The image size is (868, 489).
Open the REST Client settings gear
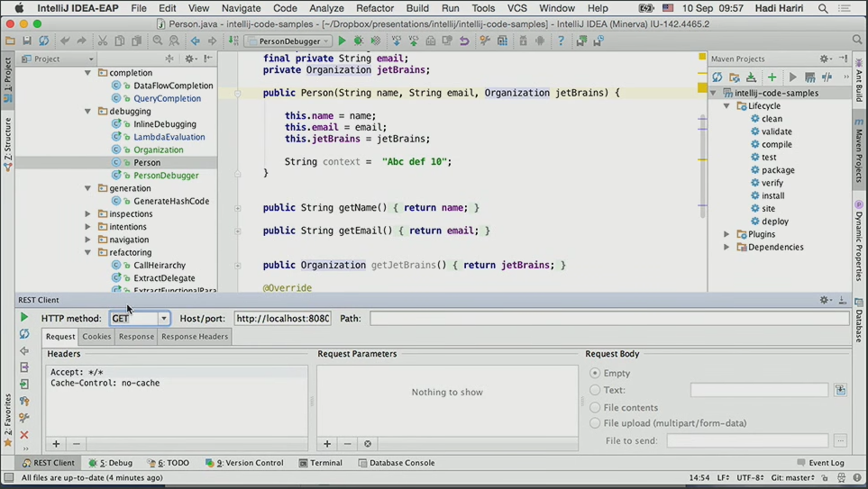pos(824,300)
